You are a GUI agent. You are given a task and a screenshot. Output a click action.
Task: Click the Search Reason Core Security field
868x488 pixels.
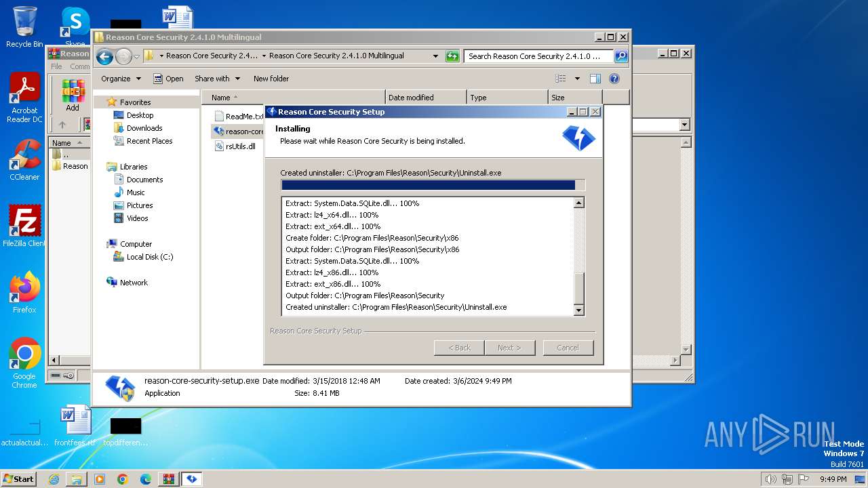tap(538, 56)
